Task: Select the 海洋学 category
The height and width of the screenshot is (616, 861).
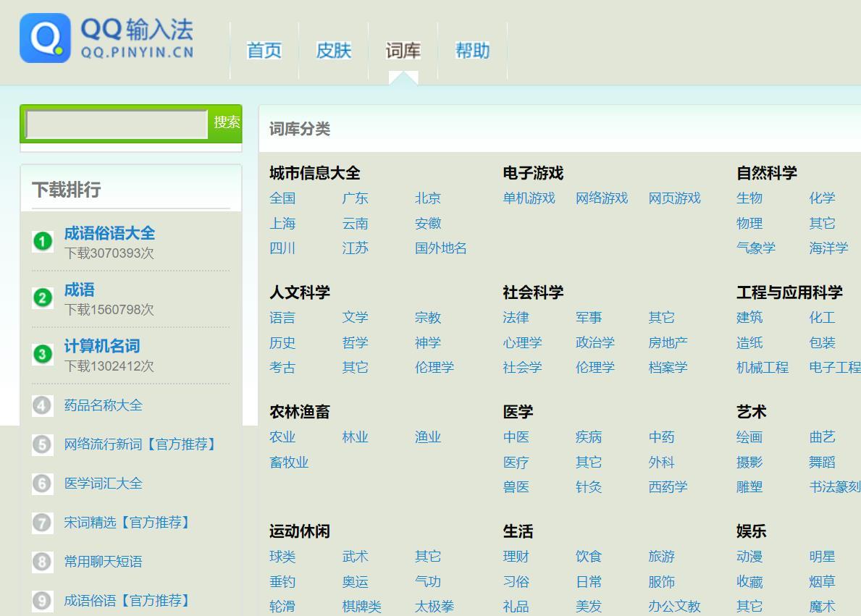Action: 828,248
